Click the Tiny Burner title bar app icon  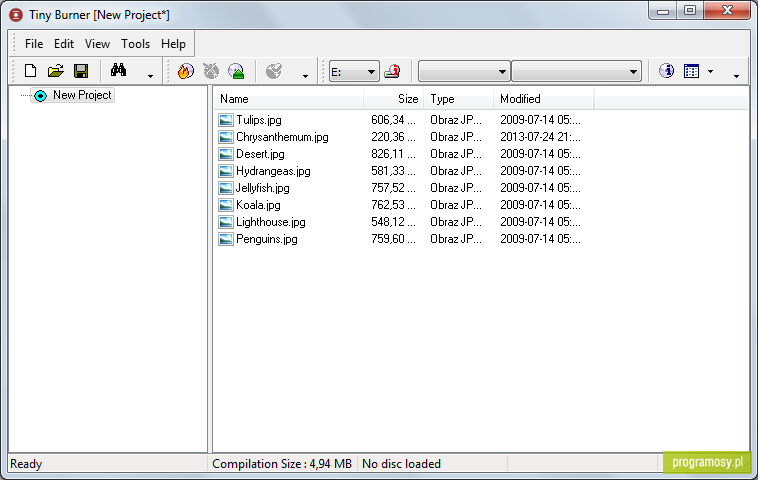tap(16, 15)
